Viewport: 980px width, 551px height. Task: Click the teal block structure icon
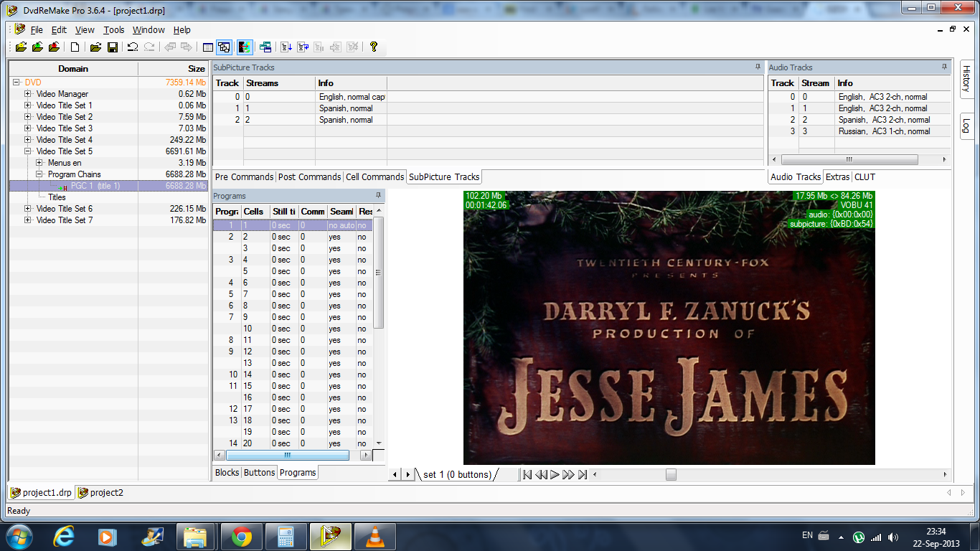265,47
